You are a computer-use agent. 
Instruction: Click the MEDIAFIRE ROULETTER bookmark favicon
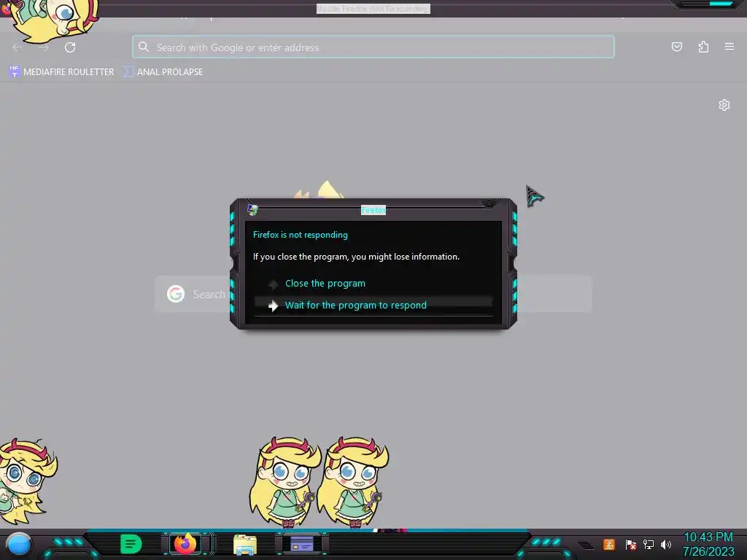click(x=15, y=71)
